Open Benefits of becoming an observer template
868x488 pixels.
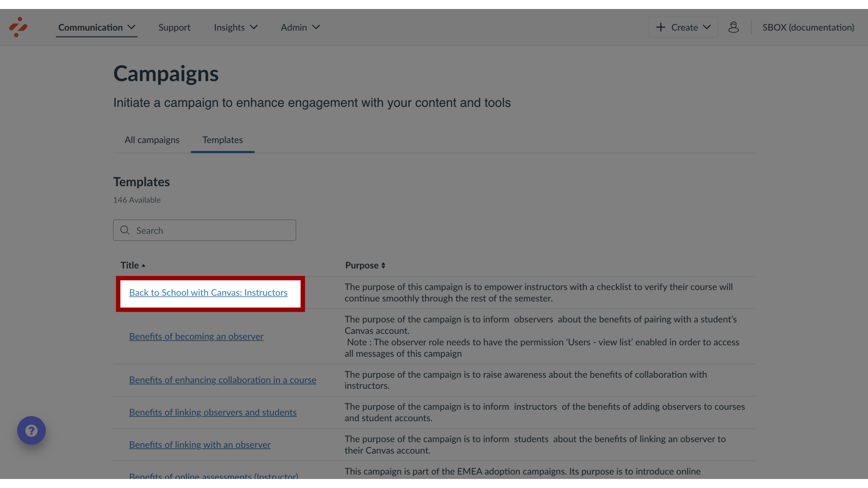point(196,335)
